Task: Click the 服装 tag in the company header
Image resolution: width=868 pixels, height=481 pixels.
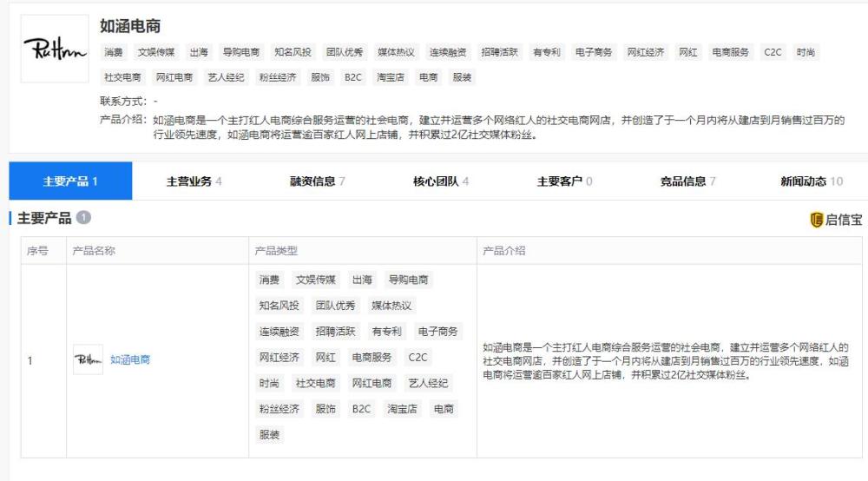Action: [x=462, y=77]
